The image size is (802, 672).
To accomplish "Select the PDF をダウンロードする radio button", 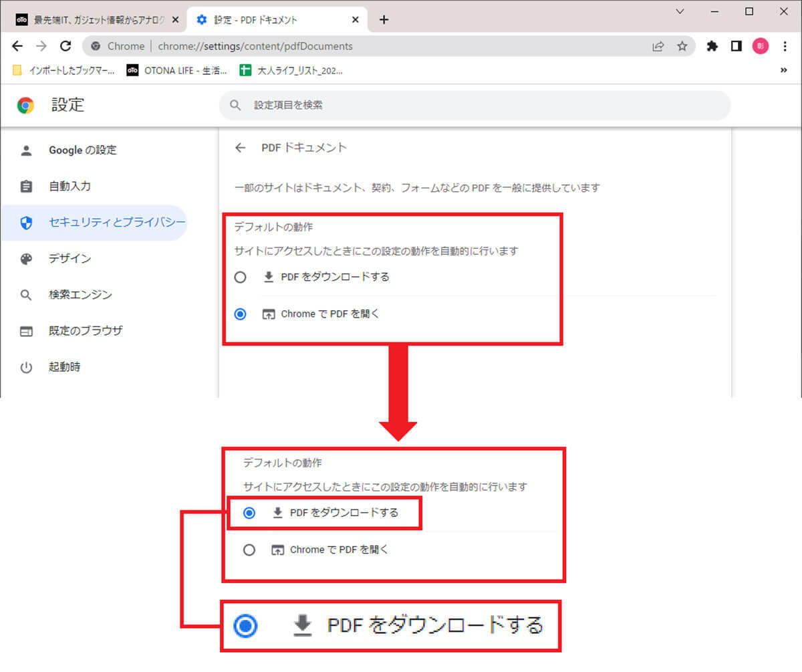I will pyautogui.click(x=241, y=277).
